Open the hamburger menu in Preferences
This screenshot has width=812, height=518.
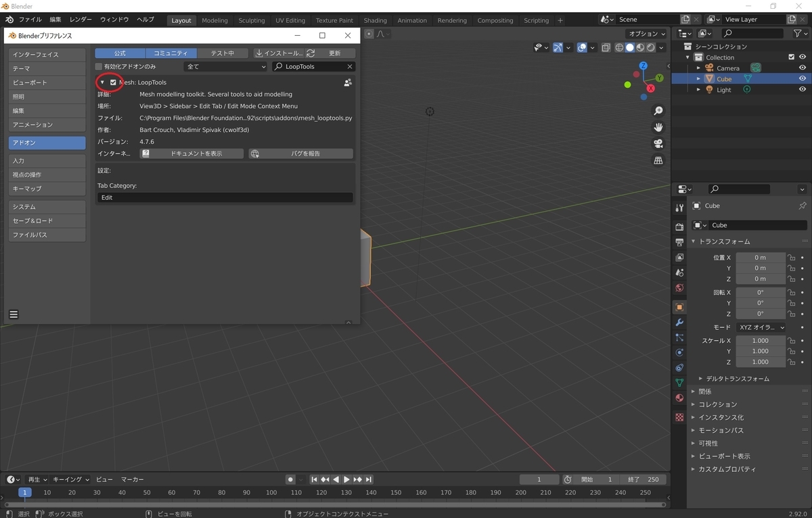[14, 314]
